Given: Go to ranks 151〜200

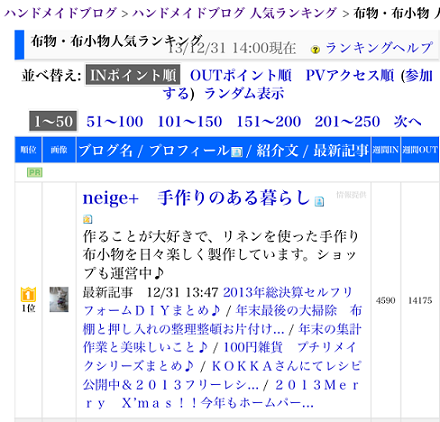Looking at the screenshot, I should pyautogui.click(x=269, y=122).
